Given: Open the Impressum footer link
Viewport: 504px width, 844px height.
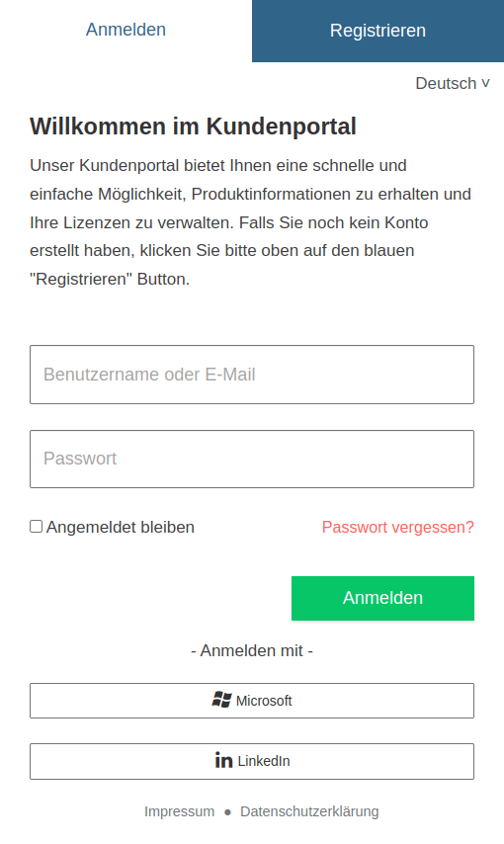Looking at the screenshot, I should (x=179, y=811).
